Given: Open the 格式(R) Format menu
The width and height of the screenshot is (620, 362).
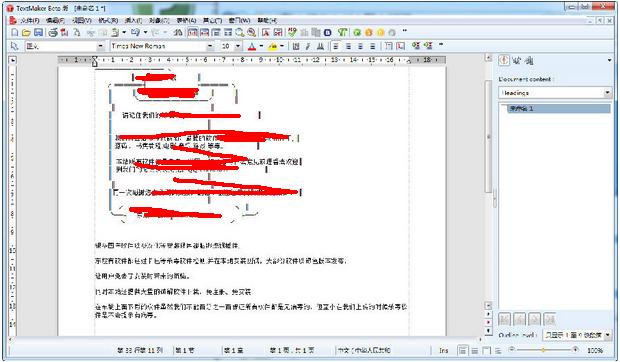Looking at the screenshot, I should pos(108,20).
